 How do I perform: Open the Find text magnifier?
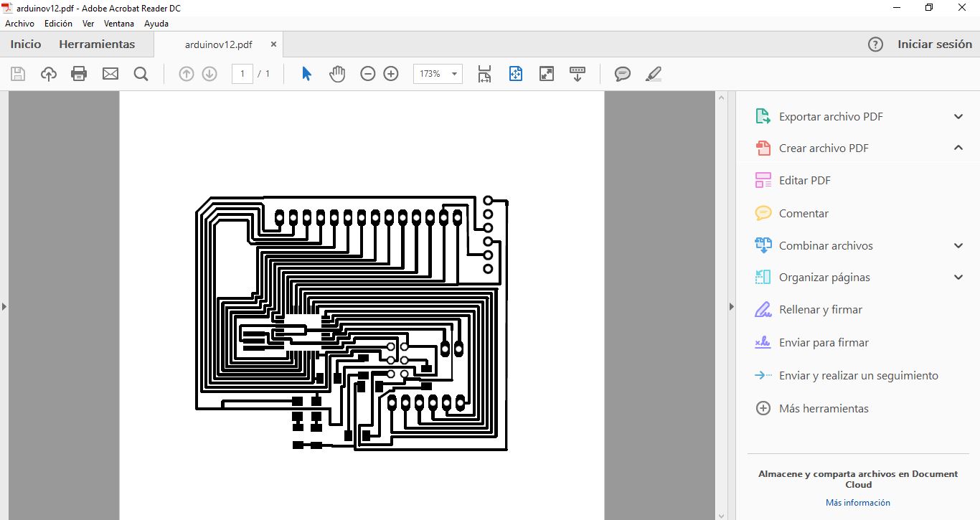click(x=141, y=73)
